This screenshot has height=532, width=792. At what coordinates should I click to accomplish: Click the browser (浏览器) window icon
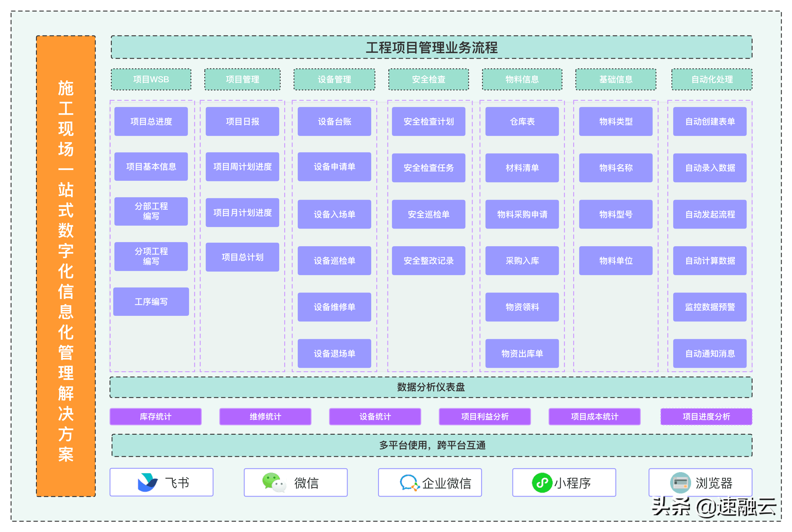coord(680,482)
